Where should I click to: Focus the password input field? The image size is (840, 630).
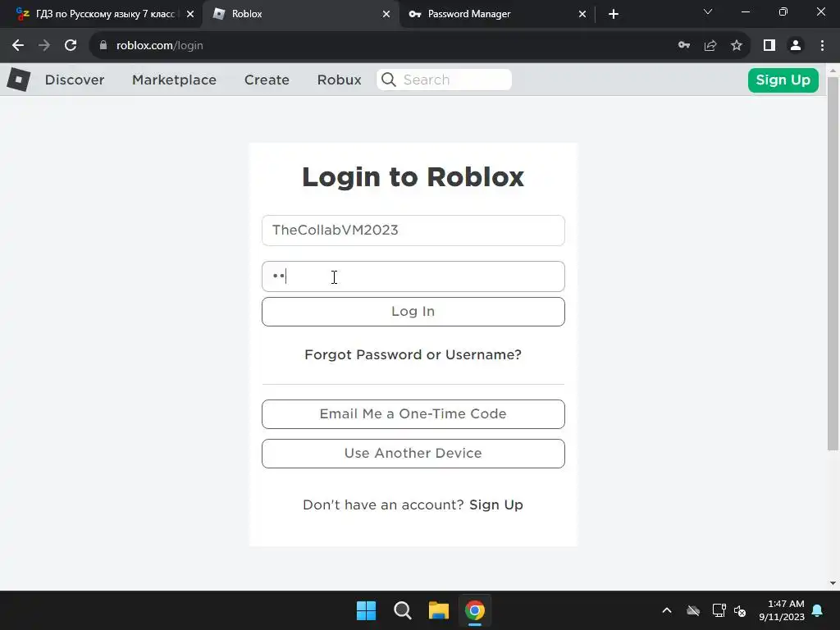[413, 276]
